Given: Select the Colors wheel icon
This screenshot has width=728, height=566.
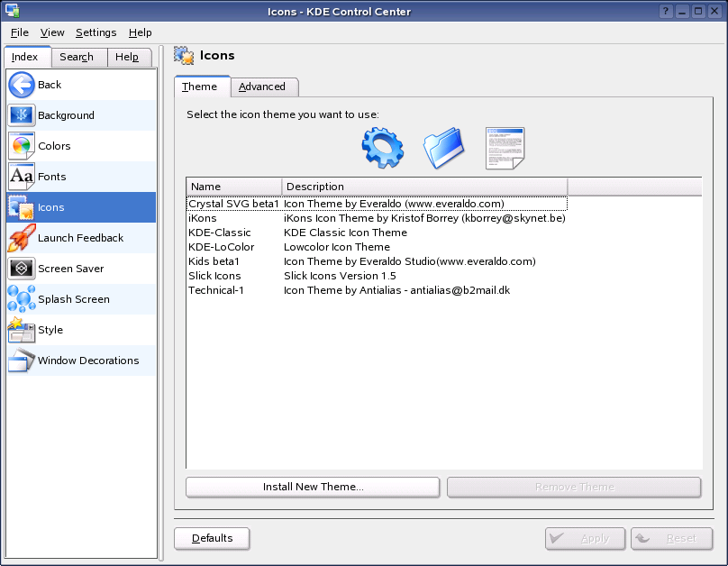Looking at the screenshot, I should coord(22,146).
